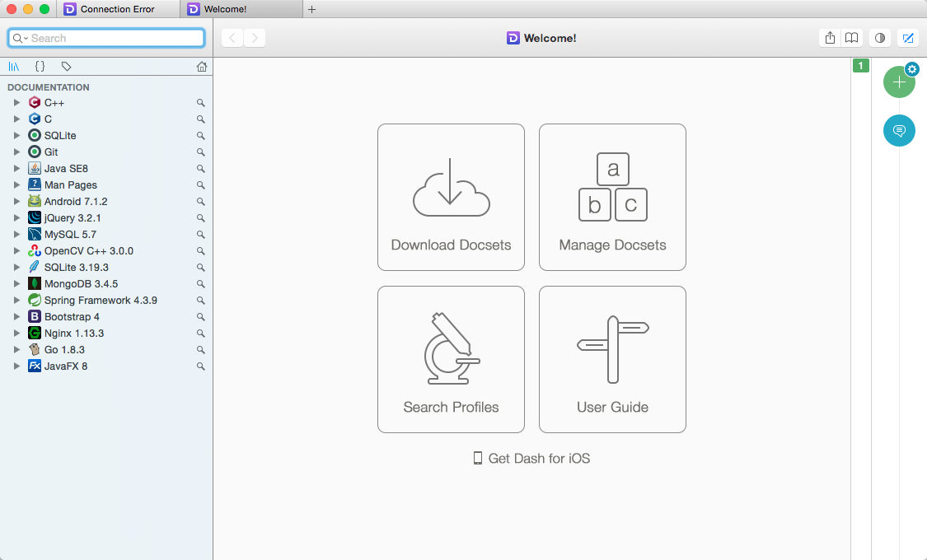Select Bootstrap 4 docset
This screenshot has width=927, height=560.
pos(106,317)
